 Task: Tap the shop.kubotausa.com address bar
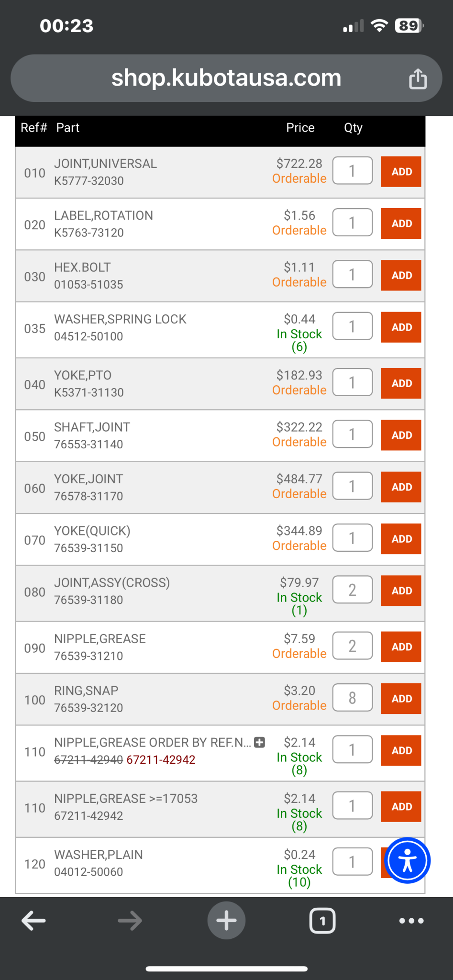point(226,78)
